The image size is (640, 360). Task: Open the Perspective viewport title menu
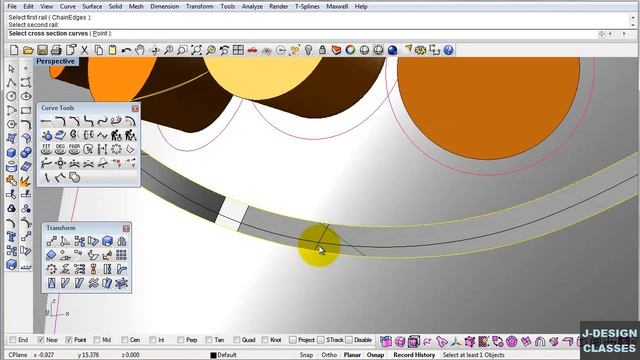(x=56, y=61)
